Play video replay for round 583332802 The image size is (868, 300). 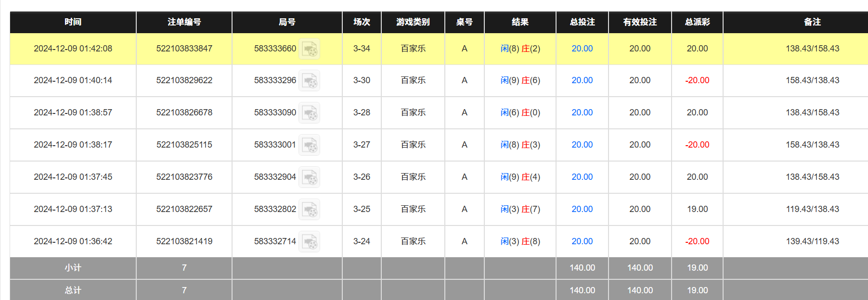coord(309,210)
